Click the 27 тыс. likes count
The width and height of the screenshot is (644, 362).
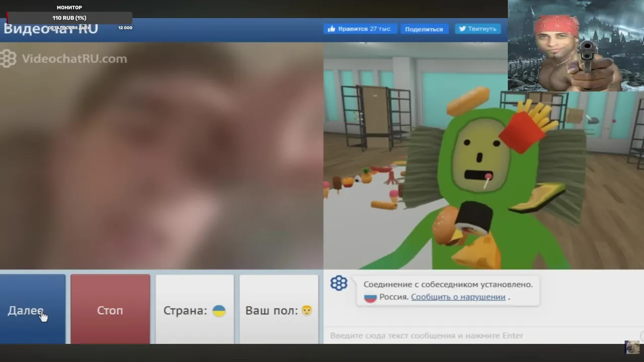click(x=380, y=29)
